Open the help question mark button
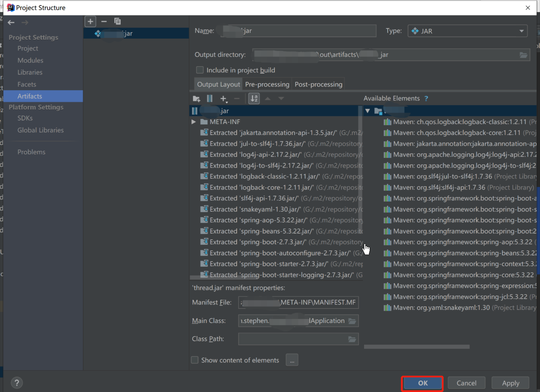The width and height of the screenshot is (540, 392). 17,383
